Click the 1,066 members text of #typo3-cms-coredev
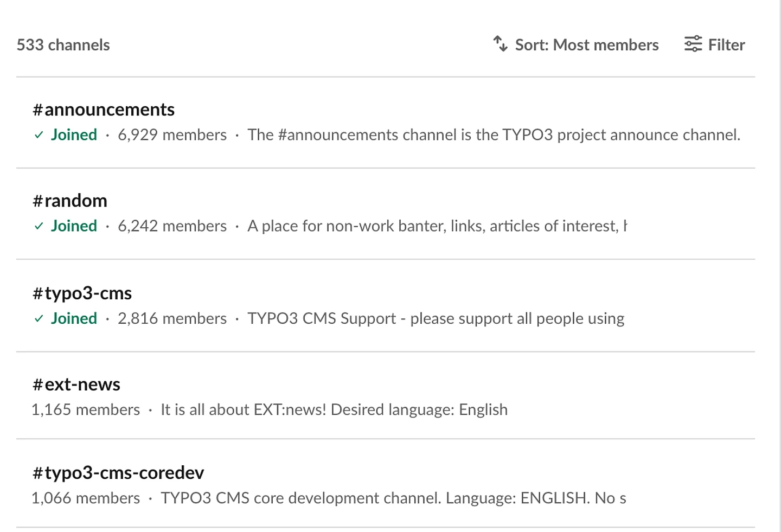The width and height of the screenshot is (781, 532). pos(86,498)
